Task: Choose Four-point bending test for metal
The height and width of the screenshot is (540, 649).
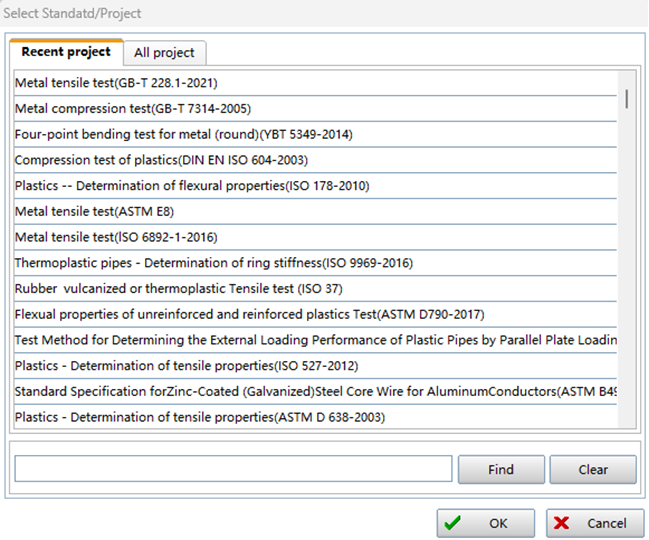Action: [183, 134]
